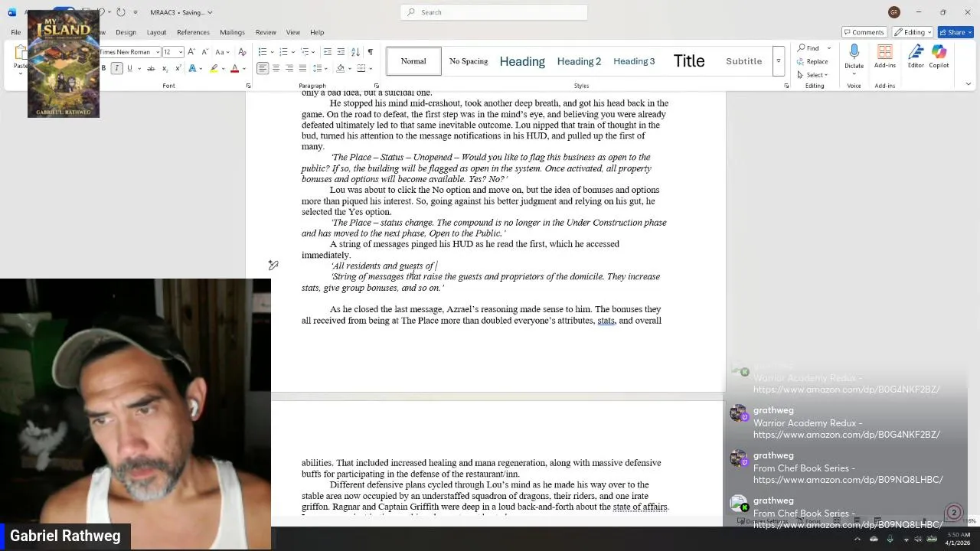Apply the Normal style
Screen dimensions: 980x551
tap(413, 61)
